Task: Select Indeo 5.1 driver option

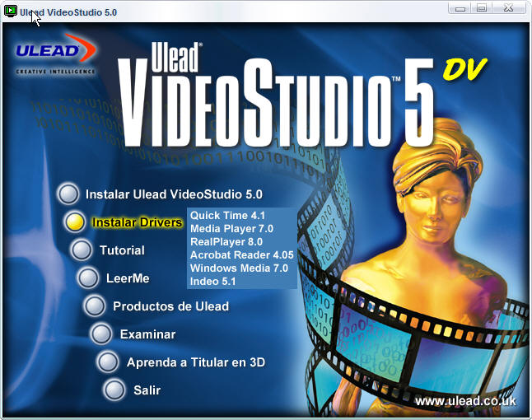Action: click(x=212, y=282)
